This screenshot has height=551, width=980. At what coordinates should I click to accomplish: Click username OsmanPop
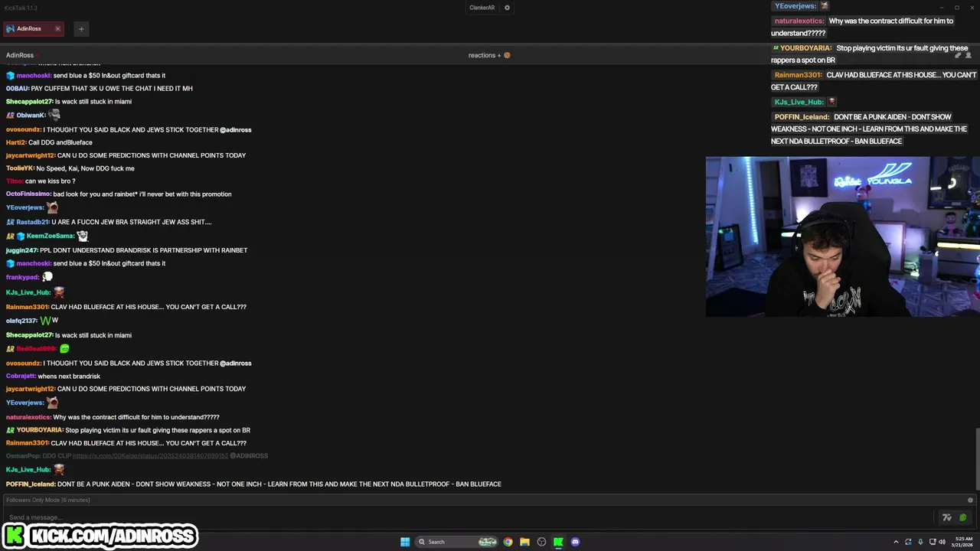pos(23,456)
